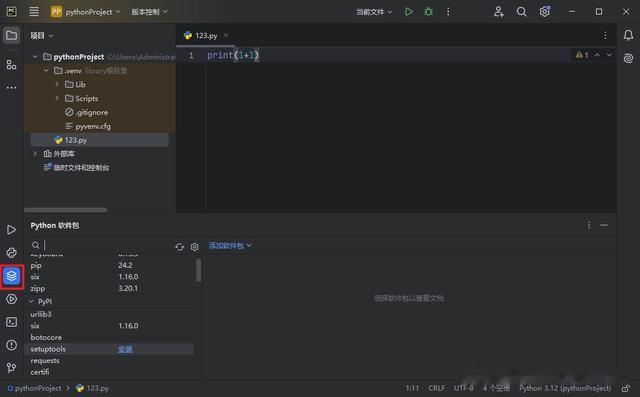Run the current file
The image size is (640, 397).
coord(409,11)
